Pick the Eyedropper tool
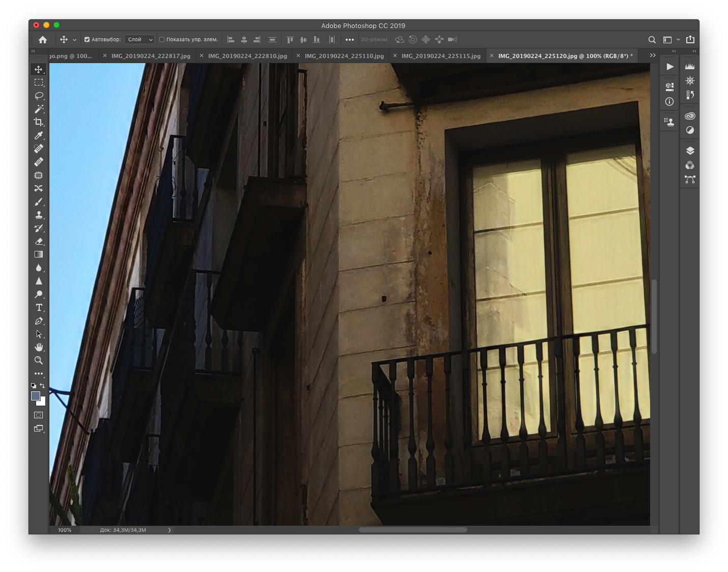This screenshot has height=572, width=728. [39, 135]
